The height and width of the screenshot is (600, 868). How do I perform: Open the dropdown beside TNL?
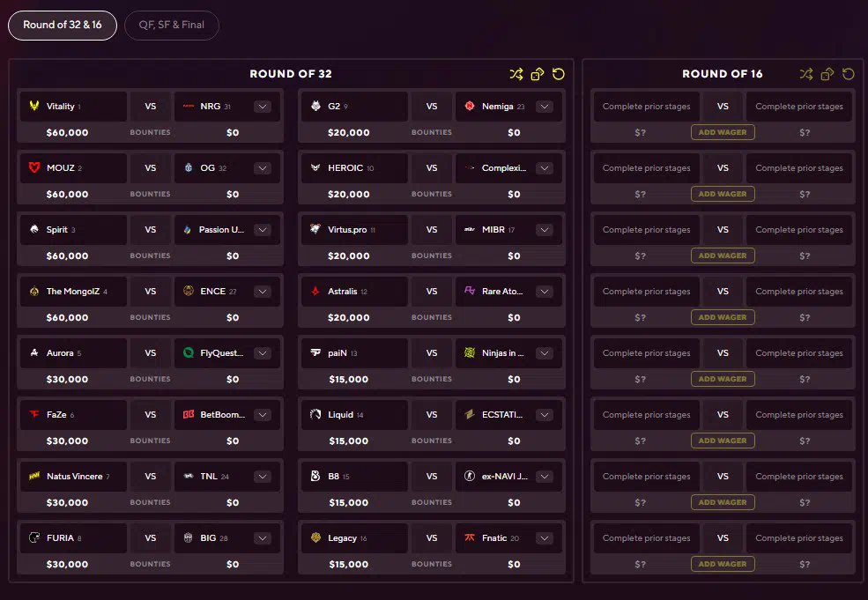(x=263, y=477)
